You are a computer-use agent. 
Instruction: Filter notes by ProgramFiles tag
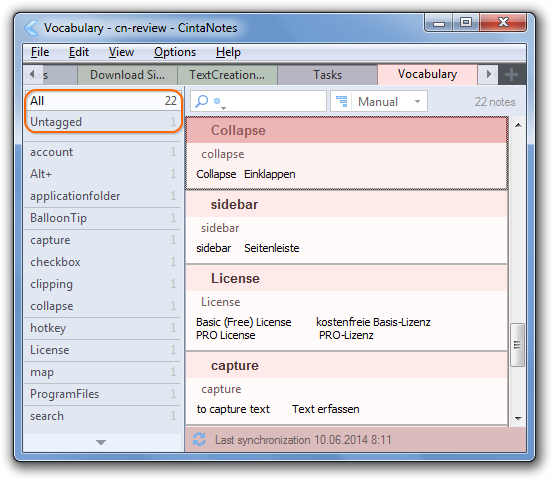(x=103, y=394)
